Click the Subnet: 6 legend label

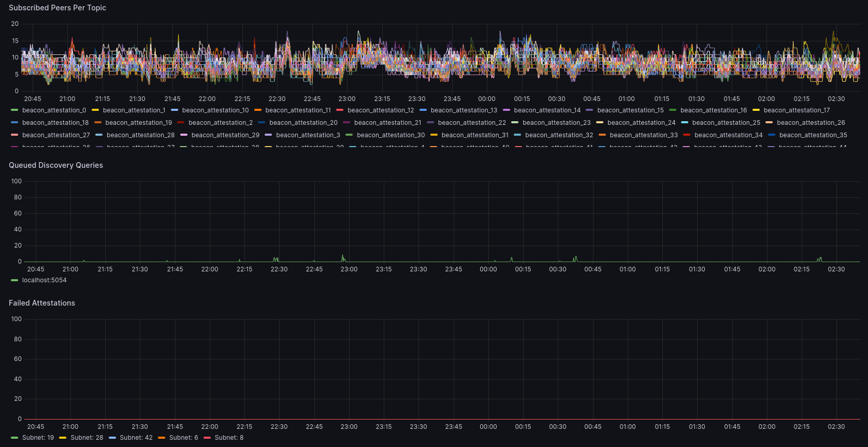[x=183, y=438]
